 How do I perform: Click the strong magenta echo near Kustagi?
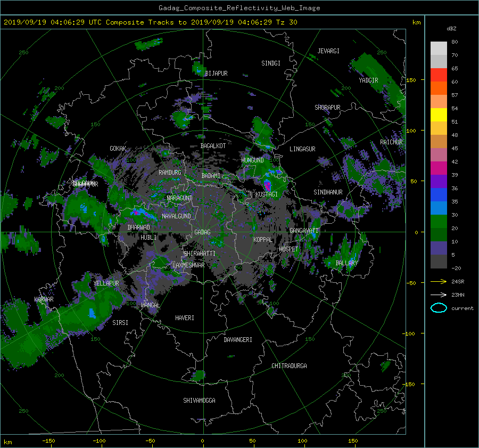point(267,185)
